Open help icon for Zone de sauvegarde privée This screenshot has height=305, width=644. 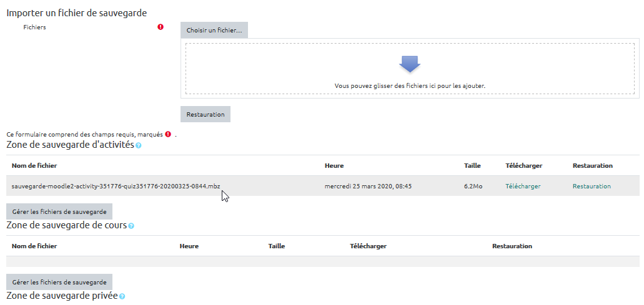pyautogui.click(x=122, y=296)
